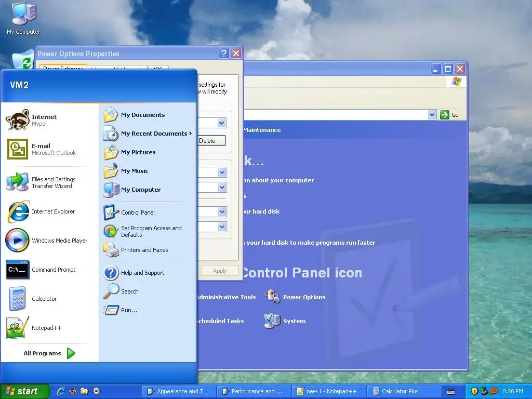Start Windows Media Player from Start menu
Screen dimensions: 532x399
pos(46,241)
